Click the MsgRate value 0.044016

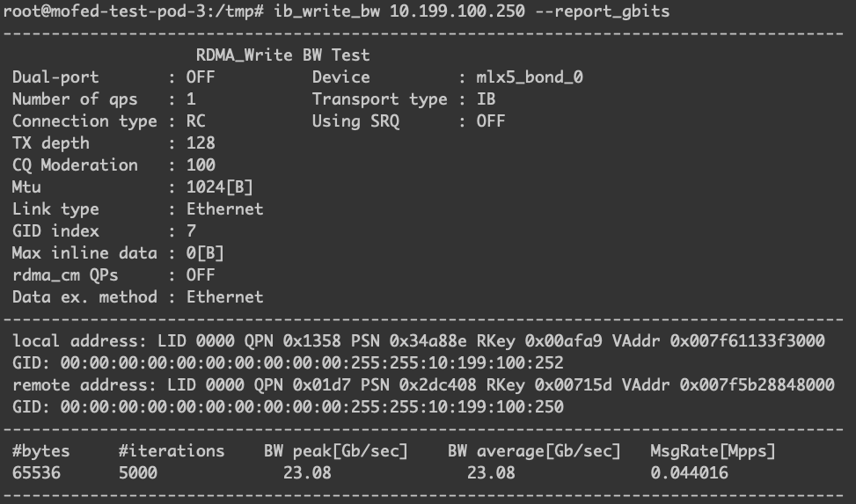(x=689, y=473)
